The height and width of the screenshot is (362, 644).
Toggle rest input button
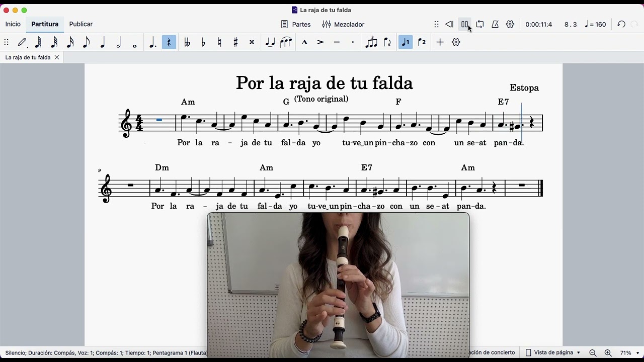(169, 43)
